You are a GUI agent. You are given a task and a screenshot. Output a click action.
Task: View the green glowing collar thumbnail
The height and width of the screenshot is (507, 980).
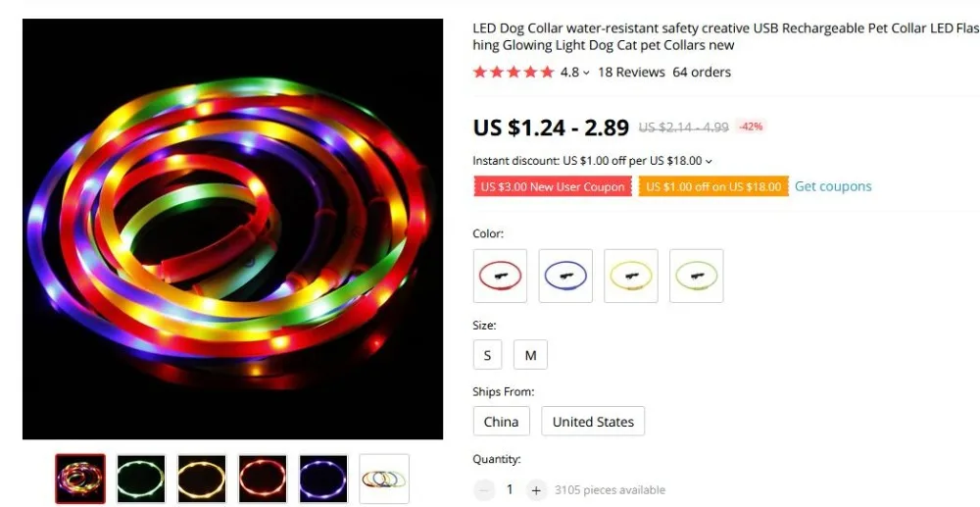tap(141, 479)
